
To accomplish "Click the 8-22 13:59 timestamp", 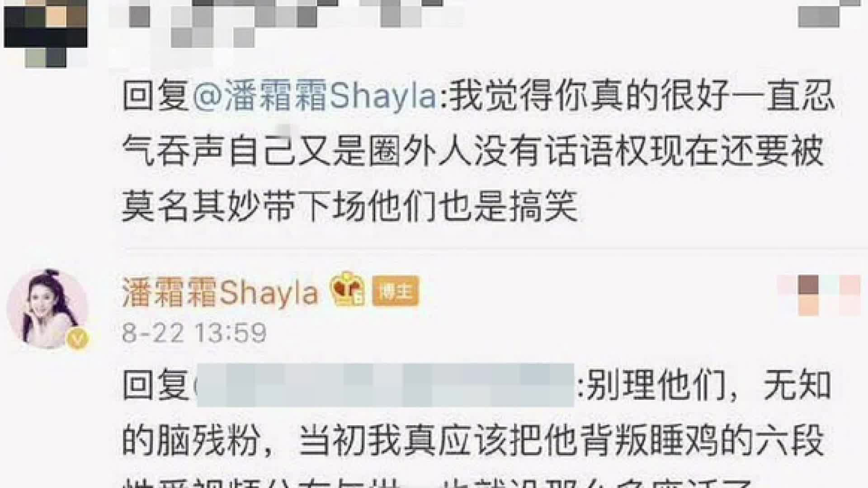I will click(194, 333).
